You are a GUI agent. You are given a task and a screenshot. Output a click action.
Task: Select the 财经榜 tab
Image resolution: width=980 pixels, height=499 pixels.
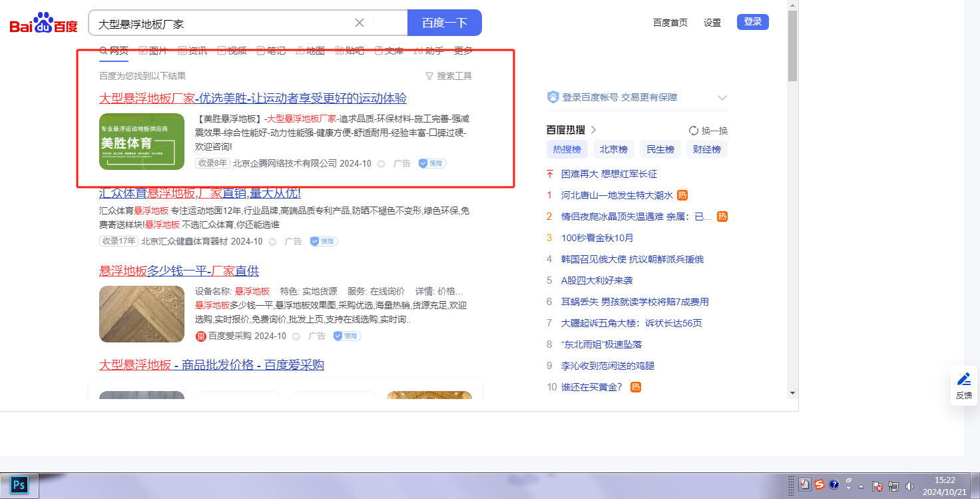coord(706,149)
